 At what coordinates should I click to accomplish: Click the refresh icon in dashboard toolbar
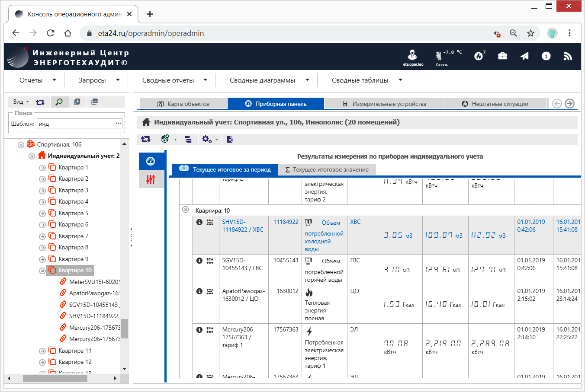(x=146, y=139)
